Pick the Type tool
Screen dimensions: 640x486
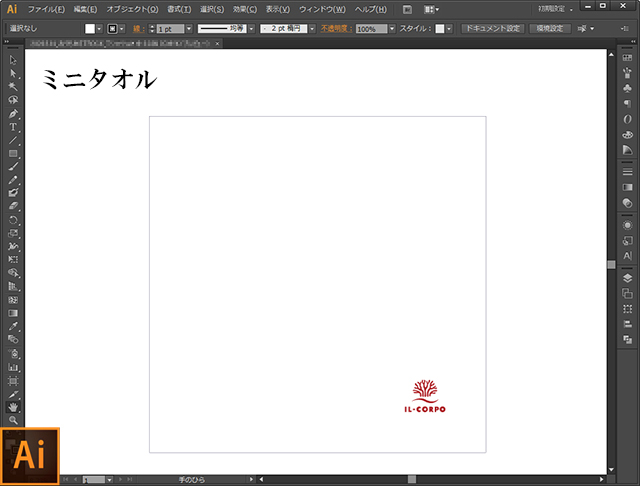(x=13, y=127)
